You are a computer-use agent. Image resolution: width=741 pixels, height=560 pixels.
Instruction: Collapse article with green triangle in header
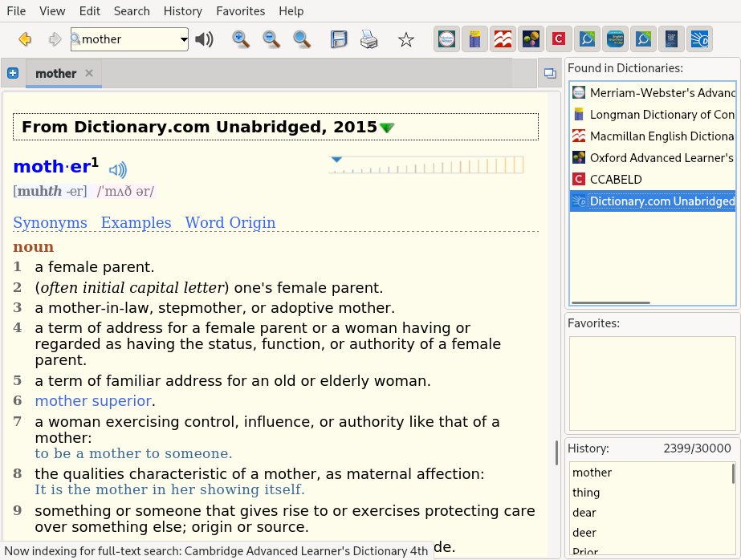[x=387, y=128]
